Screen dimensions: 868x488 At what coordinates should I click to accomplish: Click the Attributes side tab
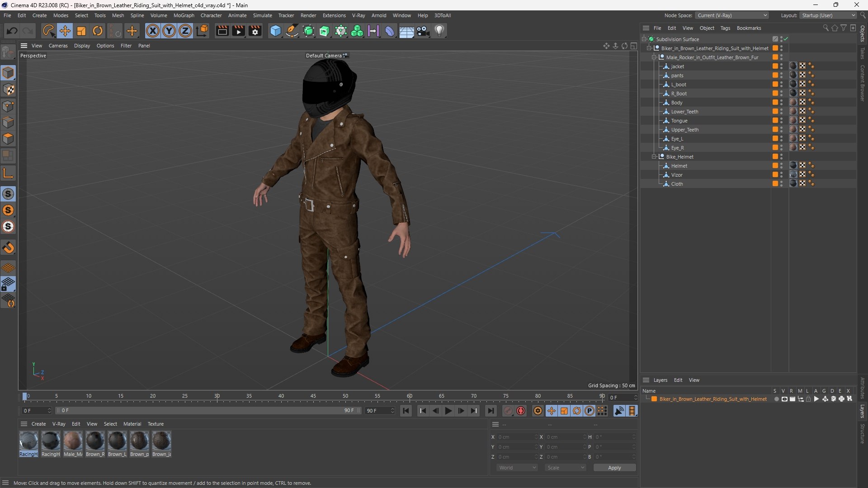point(863,388)
